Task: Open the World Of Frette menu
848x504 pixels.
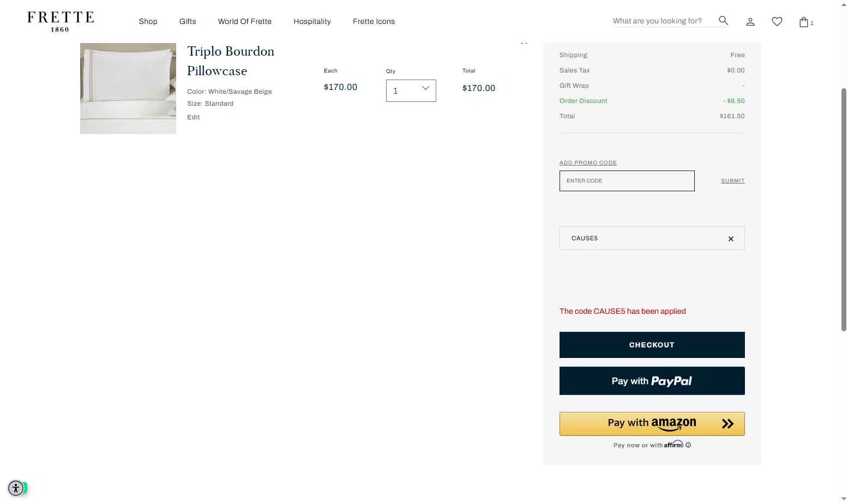Action: point(245,21)
